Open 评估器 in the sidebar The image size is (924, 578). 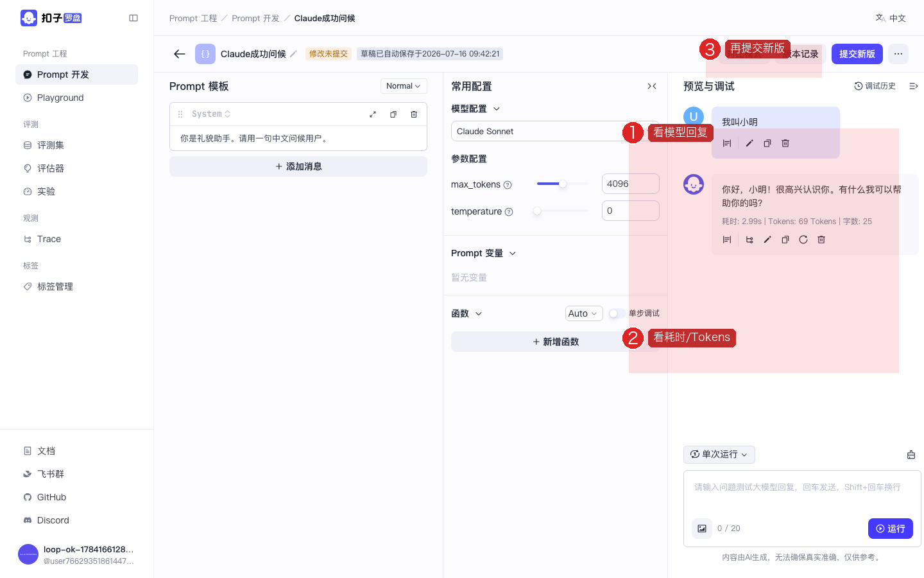[x=76, y=168]
